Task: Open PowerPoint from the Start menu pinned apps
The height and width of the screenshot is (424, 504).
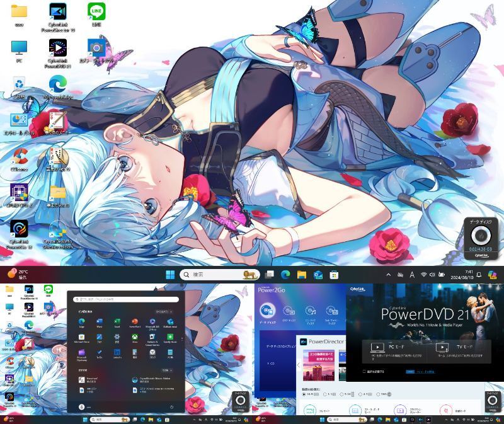Action: tap(135, 323)
